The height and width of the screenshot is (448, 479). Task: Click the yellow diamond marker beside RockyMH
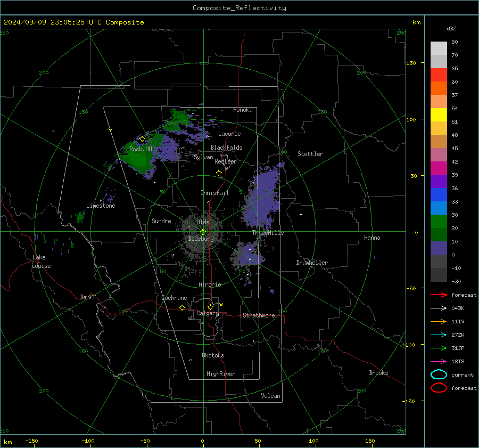(142, 139)
